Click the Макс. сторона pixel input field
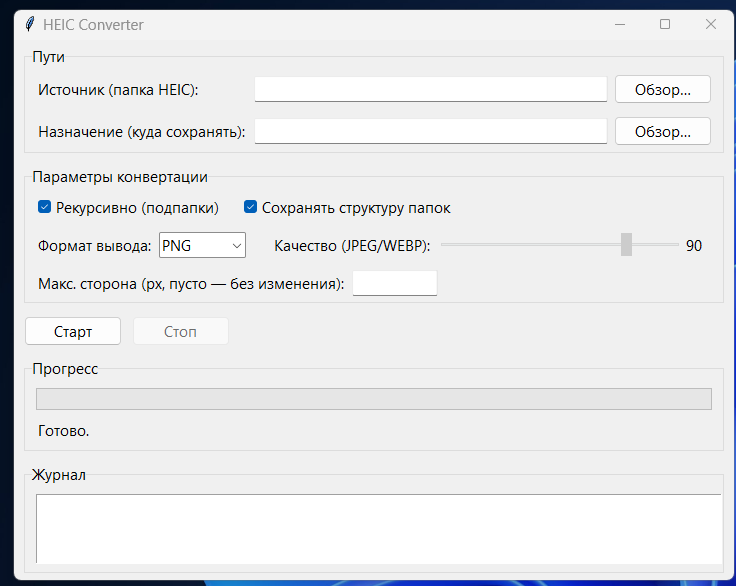The width and height of the screenshot is (736, 586). click(x=395, y=283)
